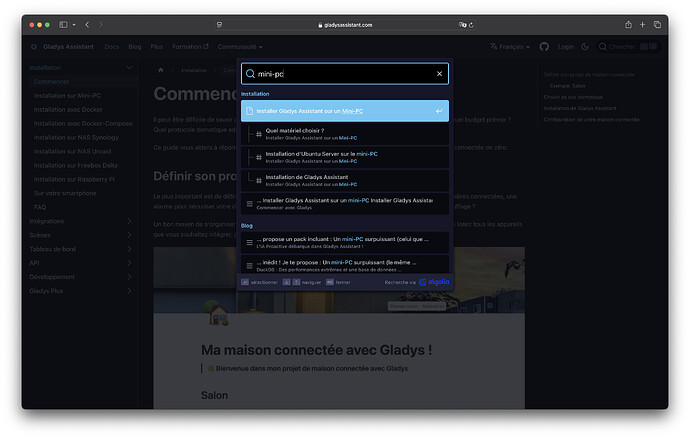The image size is (690, 438).
Task: Select Installation sur Mini-PC in sidebar
Action: click(x=67, y=96)
